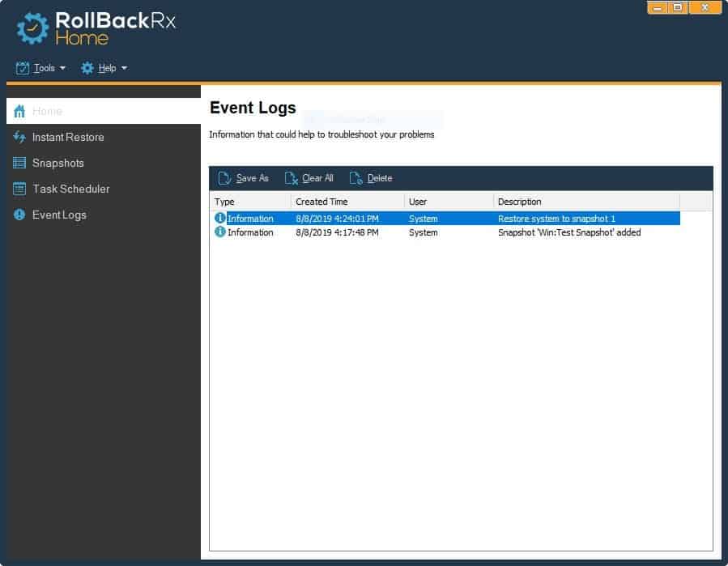
Task: Click the Snapshots list icon
Action: pos(19,163)
